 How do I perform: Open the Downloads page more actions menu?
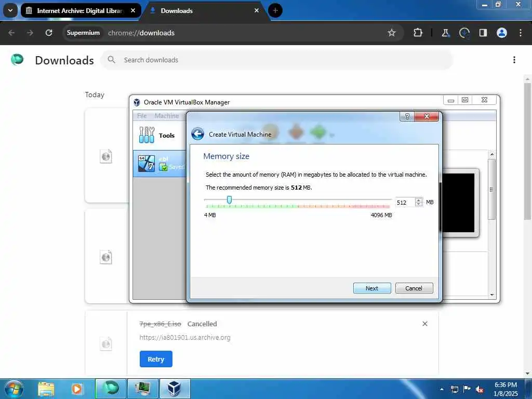(x=514, y=60)
